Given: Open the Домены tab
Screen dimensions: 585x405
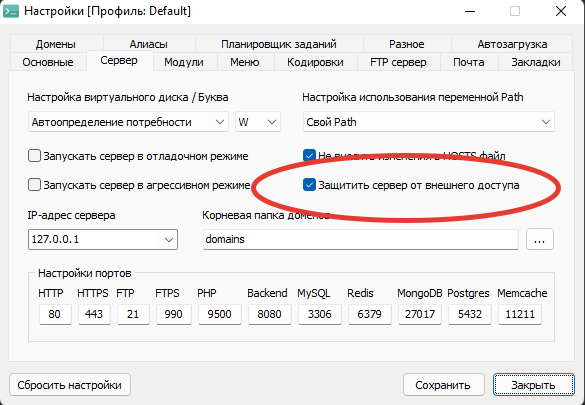Looking at the screenshot, I should tap(56, 44).
